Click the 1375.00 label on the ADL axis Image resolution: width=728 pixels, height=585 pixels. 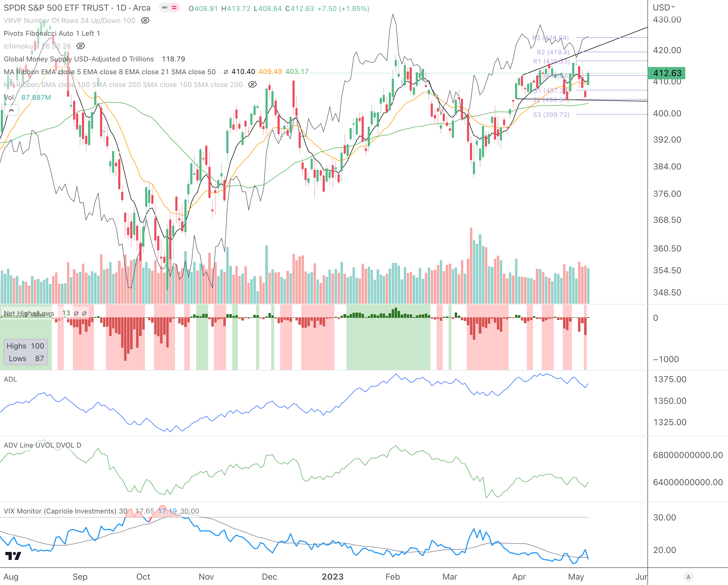[x=670, y=379]
